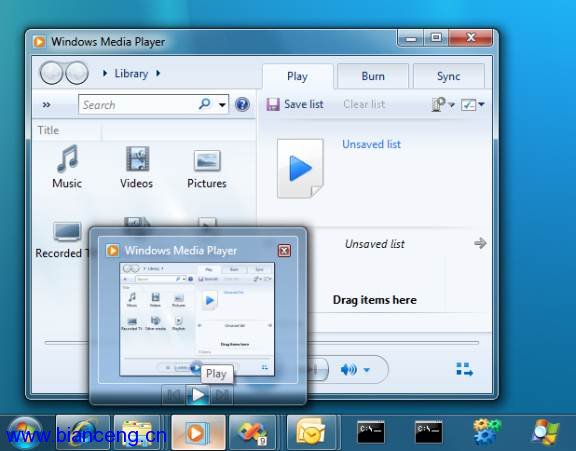
Task: Open the volume dropdown arrow
Action: [367, 370]
